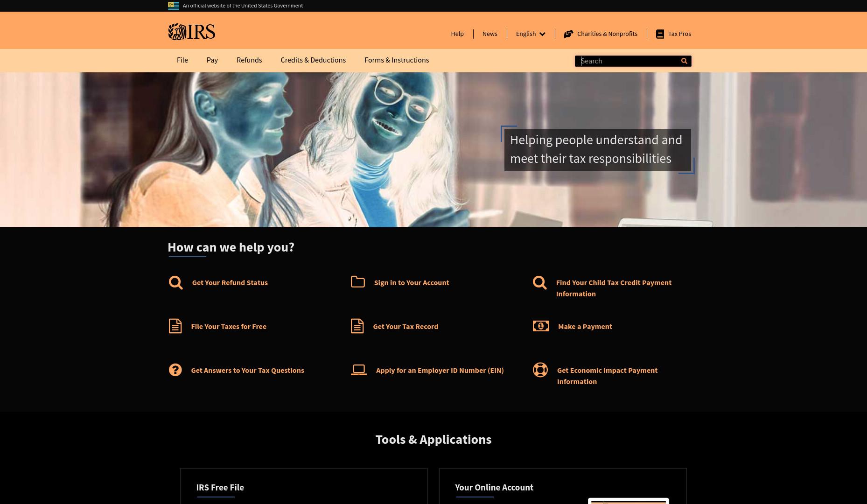
Task: Click the question mark icon beside Tax Questions
Action: coord(175,370)
